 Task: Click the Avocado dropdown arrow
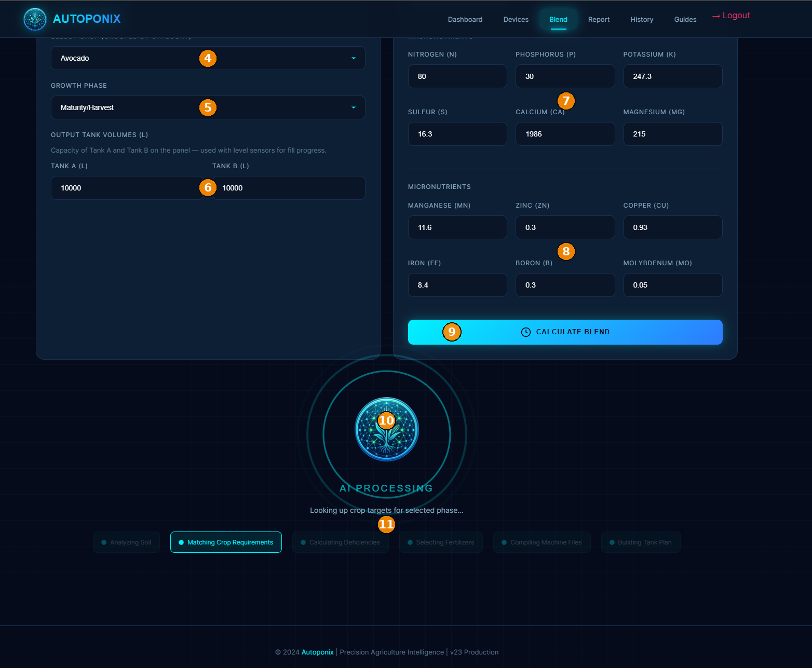click(x=354, y=58)
